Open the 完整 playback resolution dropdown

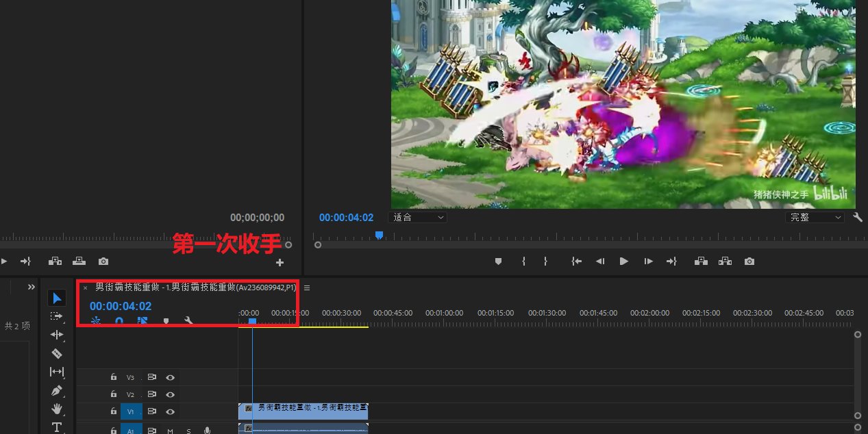815,217
